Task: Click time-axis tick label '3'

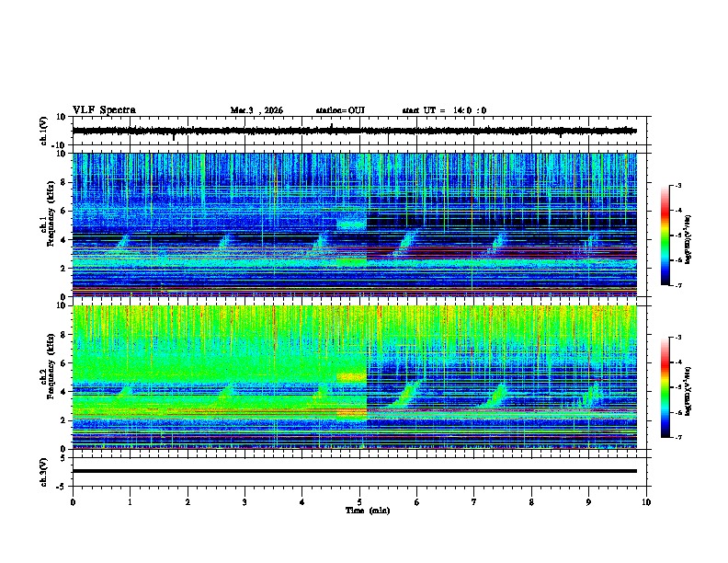Action: click(245, 502)
